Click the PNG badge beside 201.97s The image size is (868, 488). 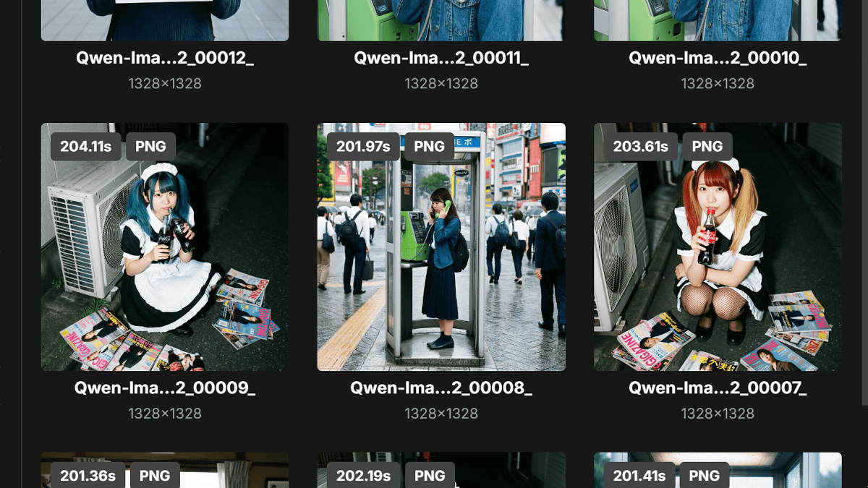coord(429,147)
